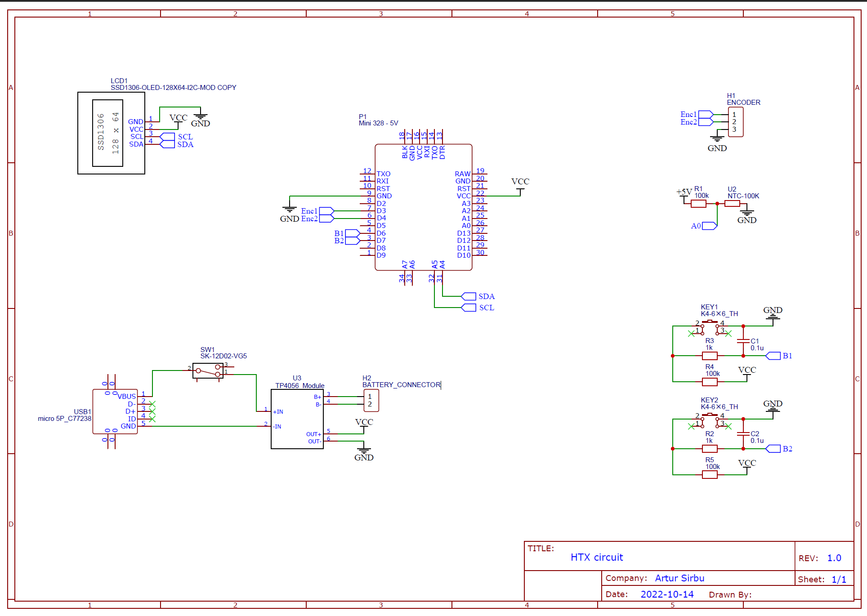The width and height of the screenshot is (867, 616).
Task: Click the HTX circuit title text
Action: pyautogui.click(x=597, y=558)
